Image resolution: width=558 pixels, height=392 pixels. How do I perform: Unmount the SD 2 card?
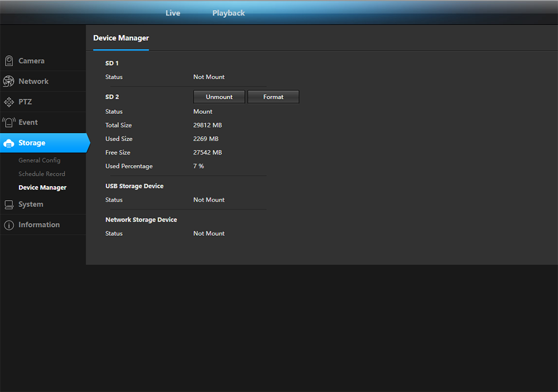[x=219, y=97]
